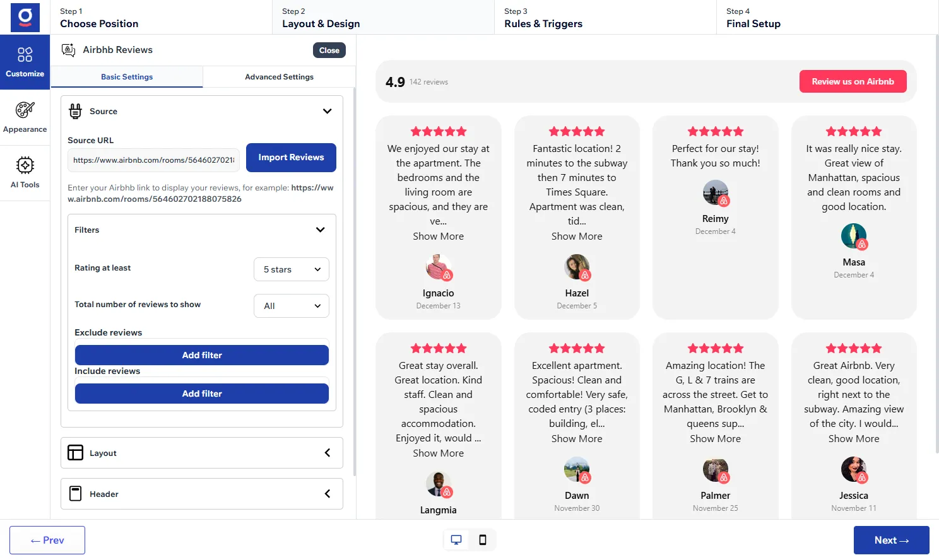Click Ignacio's reviewer avatar
Screen dimensions: 939x560
coord(439,267)
